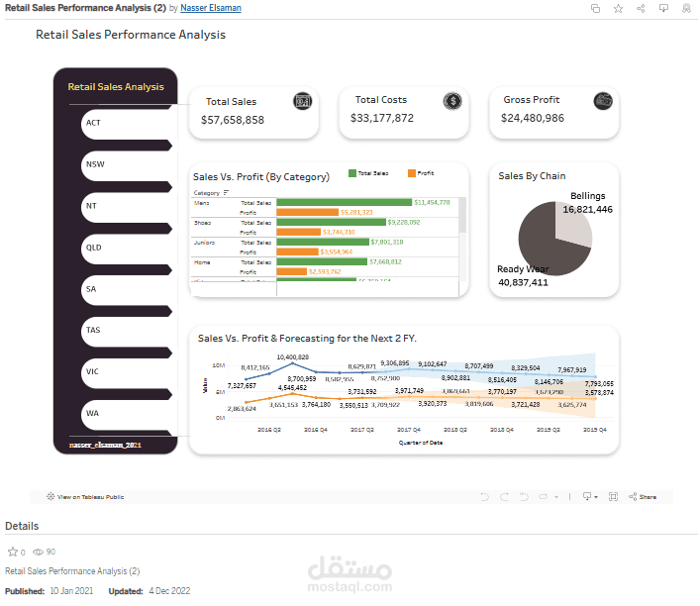The image size is (700, 606).
Task: Click the Gross Profit card icon
Action: 603,101
